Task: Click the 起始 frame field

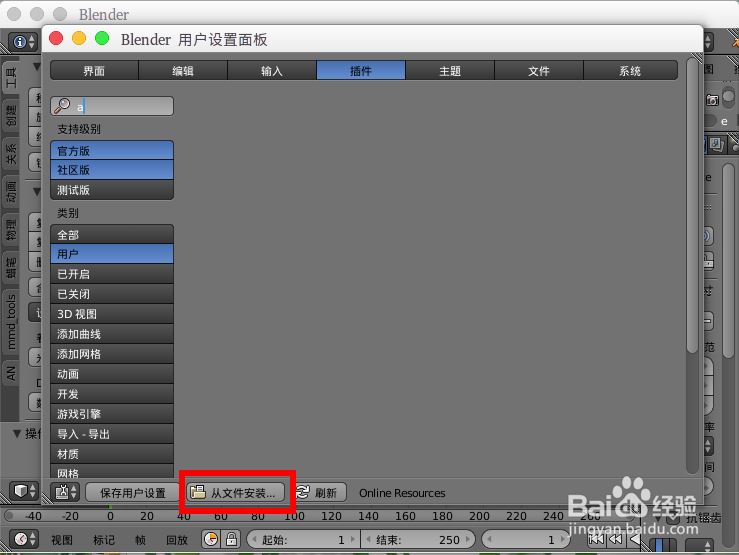Action: tap(303, 539)
